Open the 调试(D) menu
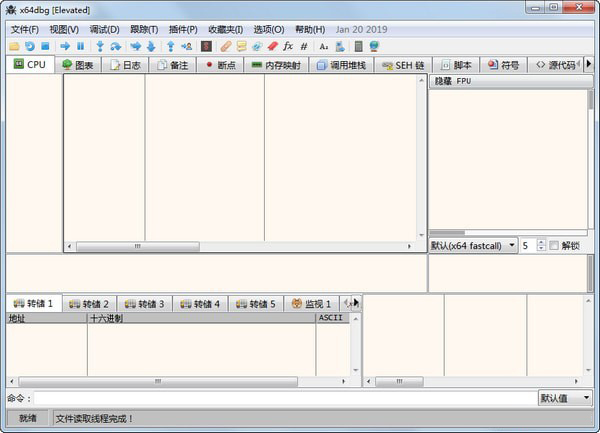This screenshot has height=433, width=600. (x=104, y=29)
